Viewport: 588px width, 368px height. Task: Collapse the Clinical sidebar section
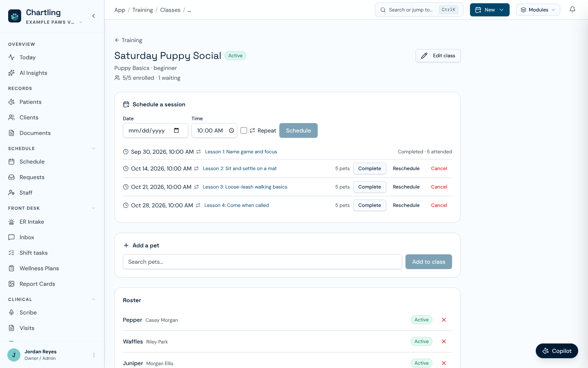[x=94, y=299]
